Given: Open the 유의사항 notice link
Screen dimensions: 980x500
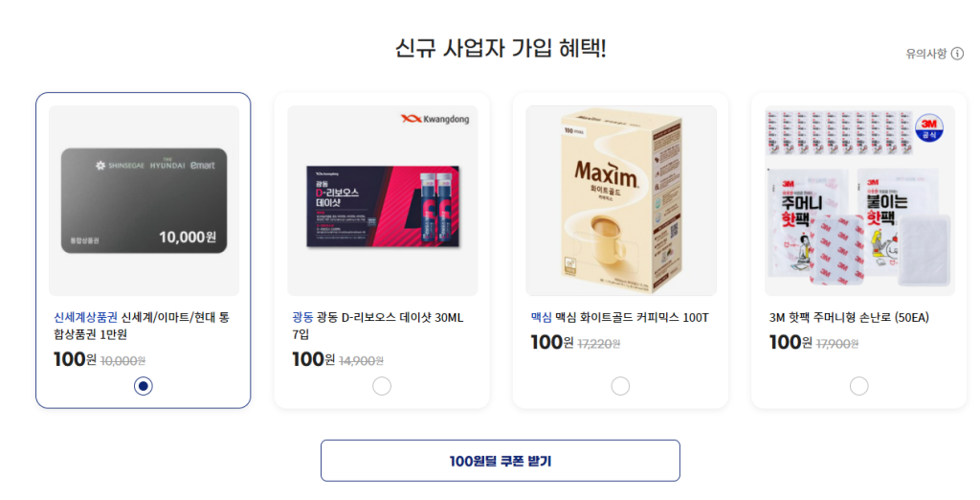Looking at the screenshot, I should pos(926,54).
